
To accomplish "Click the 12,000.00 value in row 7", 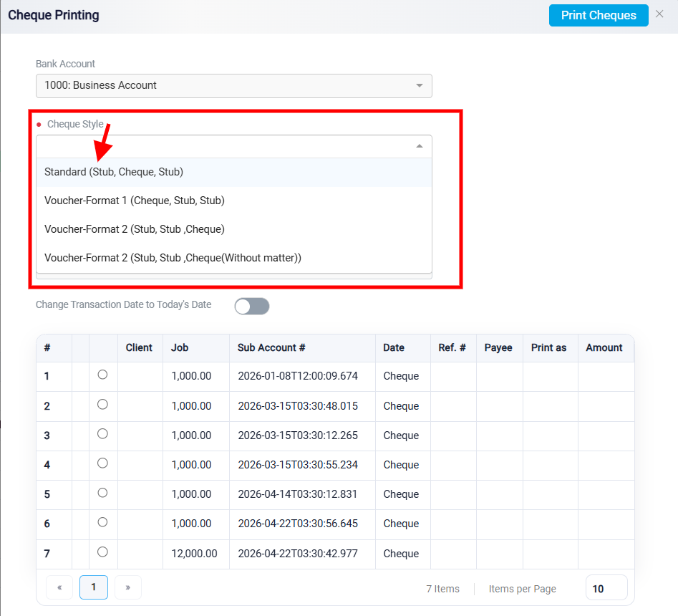I will point(194,554).
